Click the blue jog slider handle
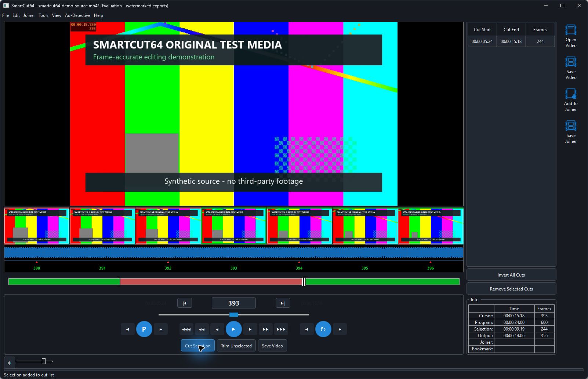Image resolution: width=588 pixels, height=379 pixels. pyautogui.click(x=234, y=315)
